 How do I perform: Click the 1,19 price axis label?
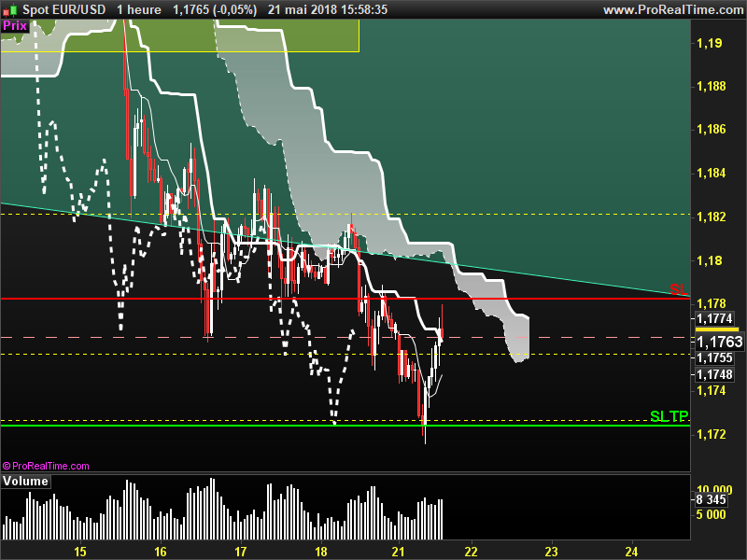coord(710,43)
